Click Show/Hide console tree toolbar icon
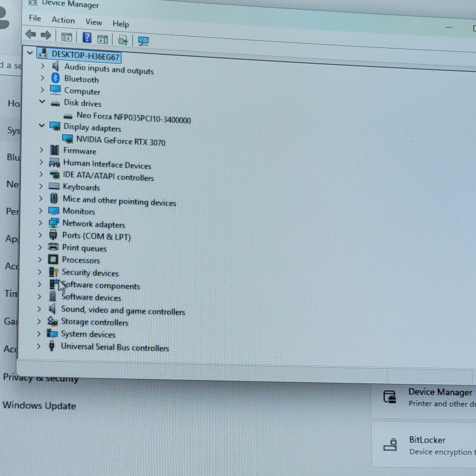This screenshot has height=476, width=476. click(x=67, y=37)
